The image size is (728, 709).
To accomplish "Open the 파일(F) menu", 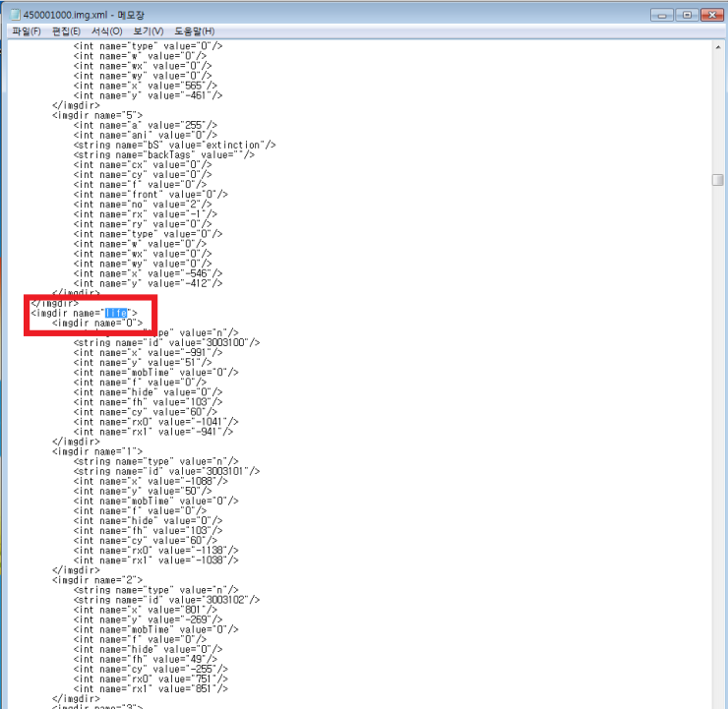I will point(27,31).
